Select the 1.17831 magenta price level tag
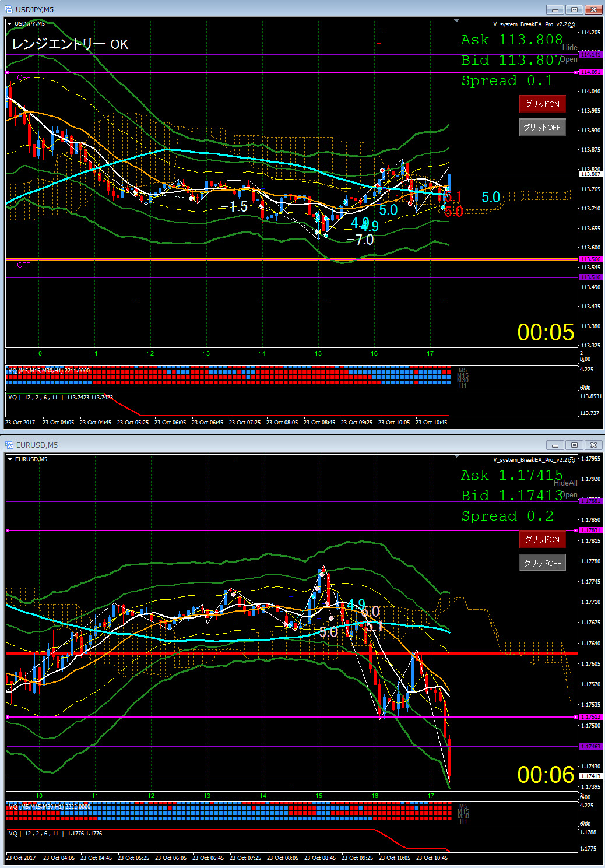The height and width of the screenshot is (868, 605). click(590, 530)
